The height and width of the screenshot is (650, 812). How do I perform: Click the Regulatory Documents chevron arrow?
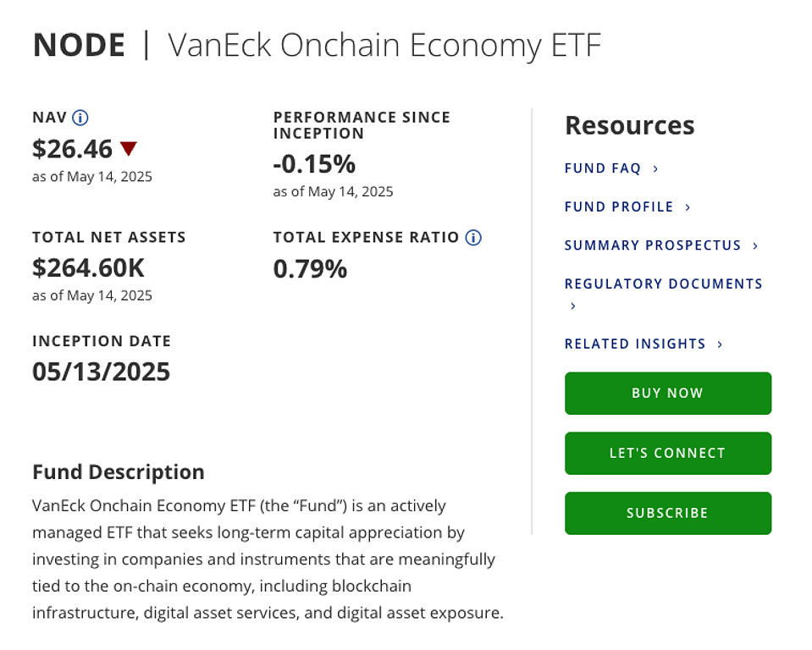pos(573,306)
